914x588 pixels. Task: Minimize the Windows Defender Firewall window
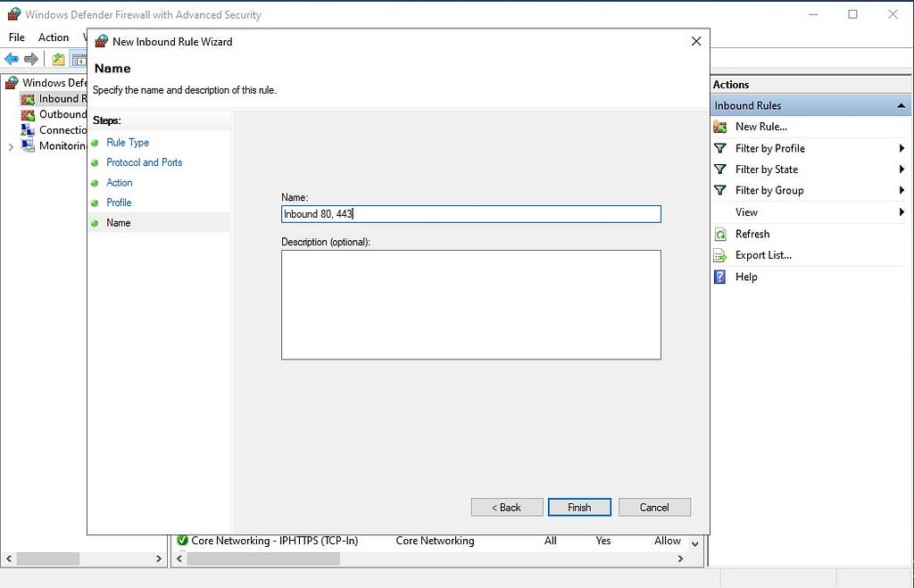click(x=813, y=14)
